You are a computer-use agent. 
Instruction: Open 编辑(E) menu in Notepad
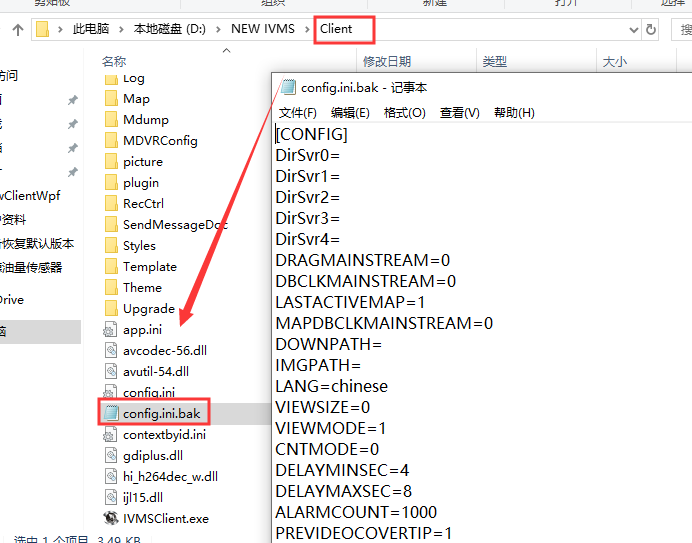350,113
